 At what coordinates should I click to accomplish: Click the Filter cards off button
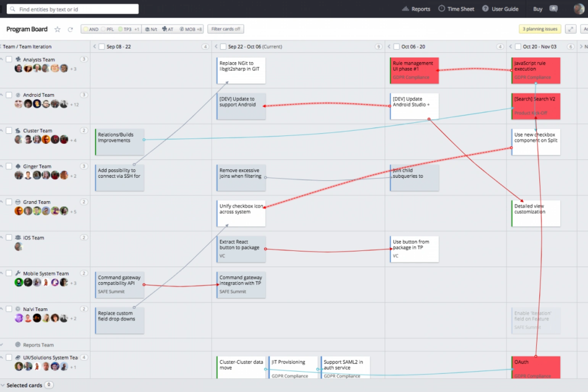click(x=226, y=29)
